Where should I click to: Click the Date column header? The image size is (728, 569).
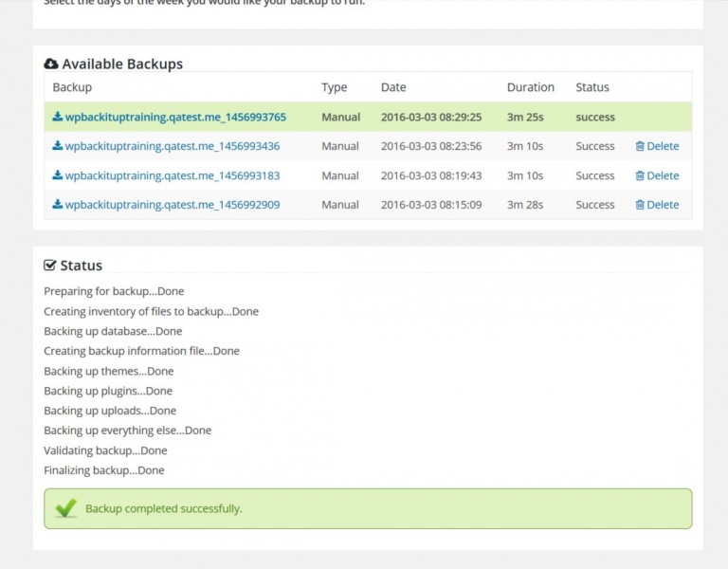pyautogui.click(x=393, y=87)
